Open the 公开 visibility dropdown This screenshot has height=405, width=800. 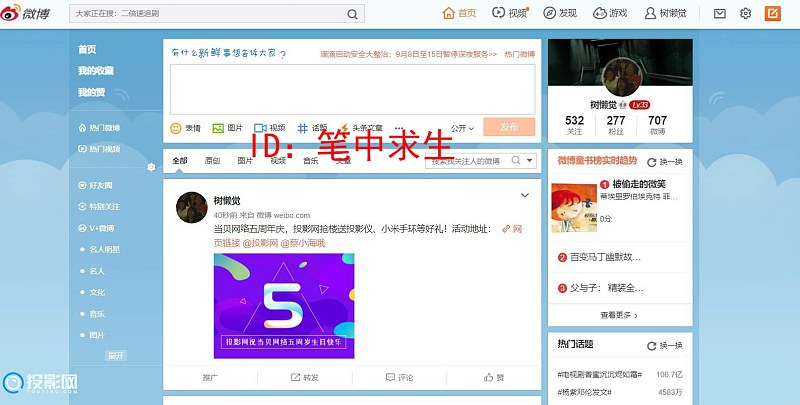coord(462,128)
